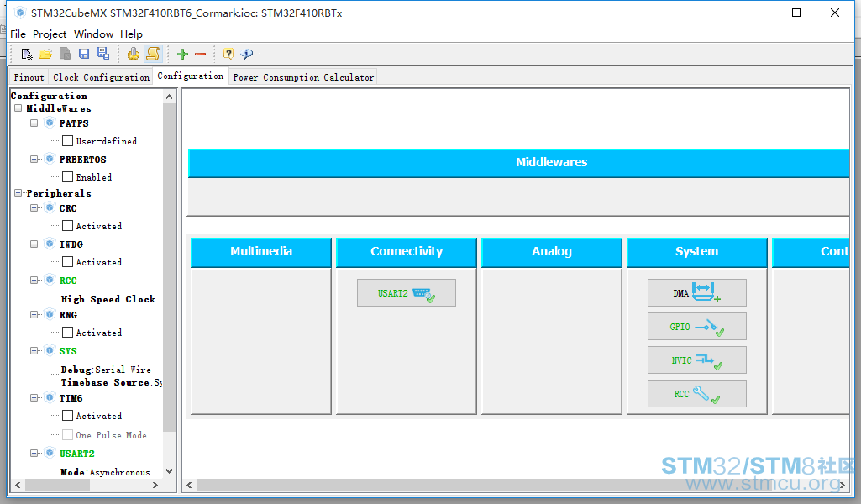
Task: Open the Project menu
Action: 50,34
